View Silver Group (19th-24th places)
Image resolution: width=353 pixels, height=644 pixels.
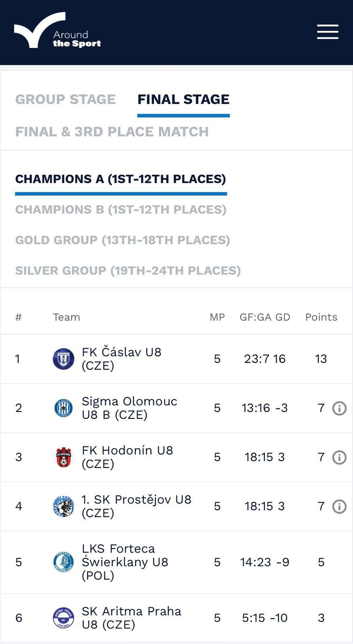click(128, 271)
